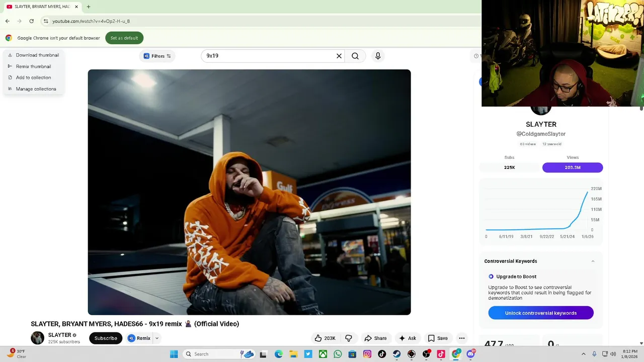Screen dimensions: 644x362
Task: Open volume control speaker tray icon
Action: (613, 354)
